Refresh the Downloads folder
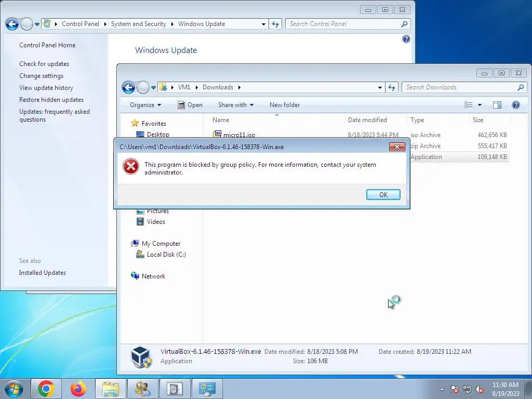The width and height of the screenshot is (532, 399). (x=392, y=87)
